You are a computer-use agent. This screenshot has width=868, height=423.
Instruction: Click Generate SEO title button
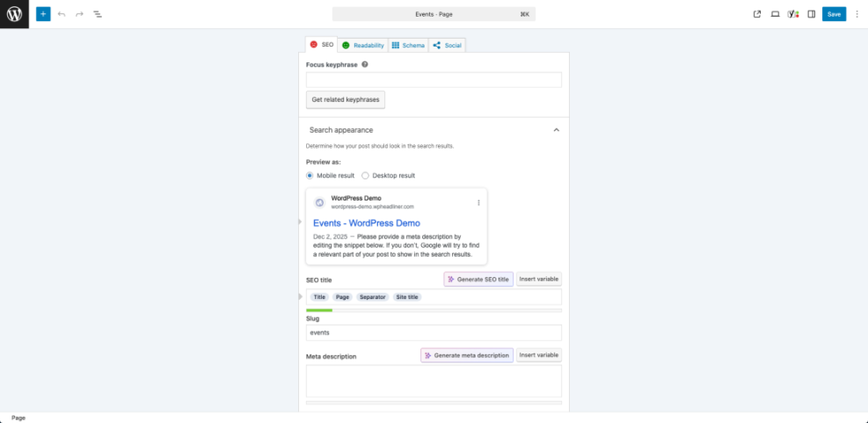click(478, 279)
